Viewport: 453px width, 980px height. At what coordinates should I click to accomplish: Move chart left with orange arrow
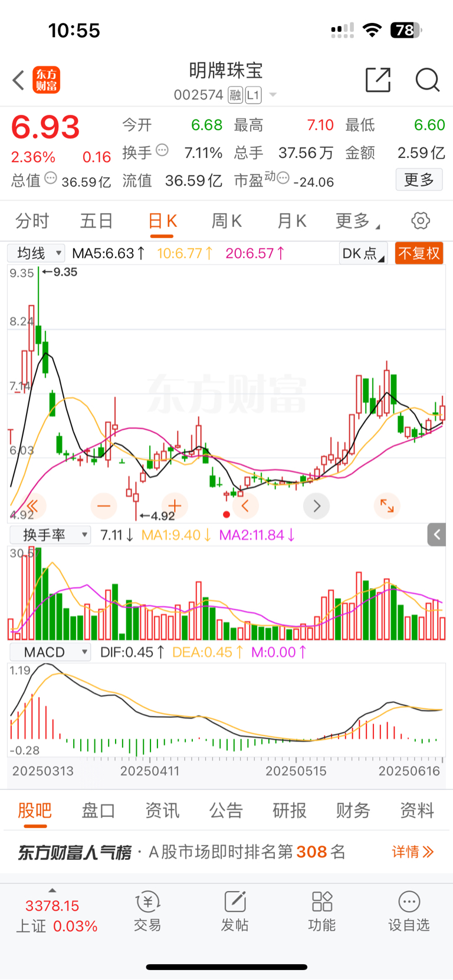(245, 506)
